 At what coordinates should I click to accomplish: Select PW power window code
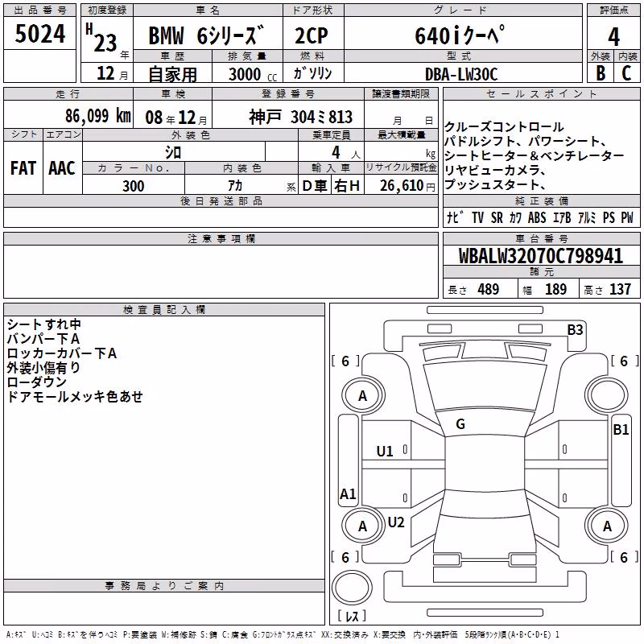[x=627, y=217]
